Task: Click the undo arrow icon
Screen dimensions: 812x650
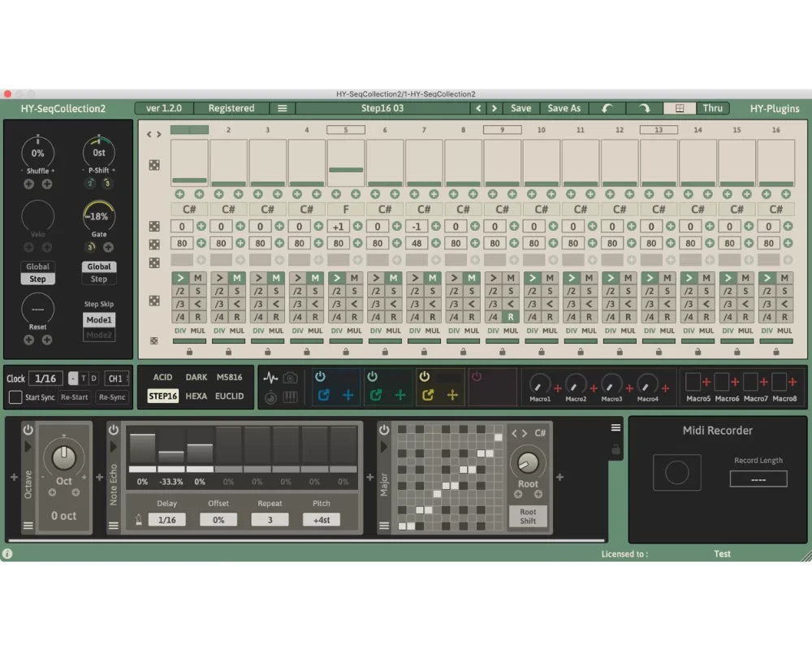Action: click(607, 108)
